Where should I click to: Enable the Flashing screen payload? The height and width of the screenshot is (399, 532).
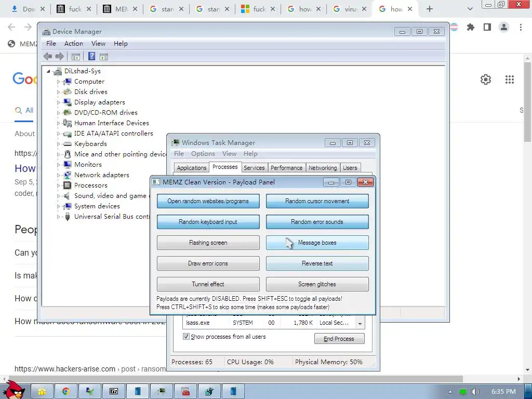pos(208,243)
